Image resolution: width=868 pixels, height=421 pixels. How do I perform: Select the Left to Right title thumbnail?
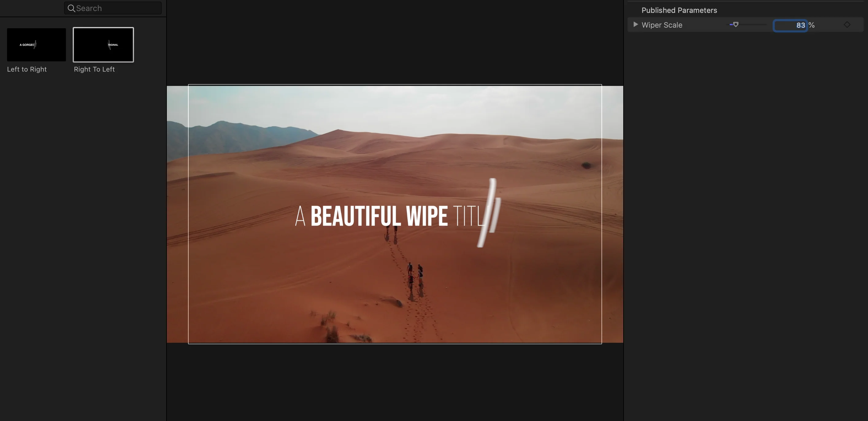36,44
